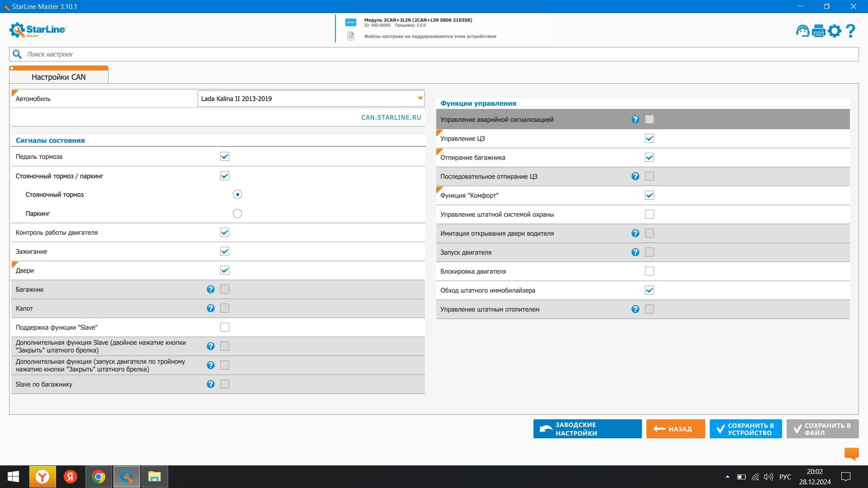Open File Explorer from taskbar
This screenshot has width=868, height=488.
click(155, 477)
